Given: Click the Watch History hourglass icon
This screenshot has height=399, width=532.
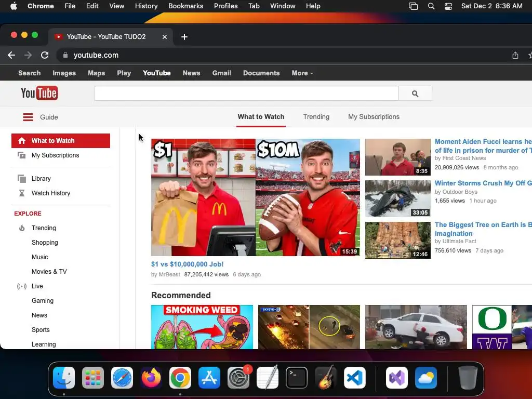Looking at the screenshot, I should point(22,193).
